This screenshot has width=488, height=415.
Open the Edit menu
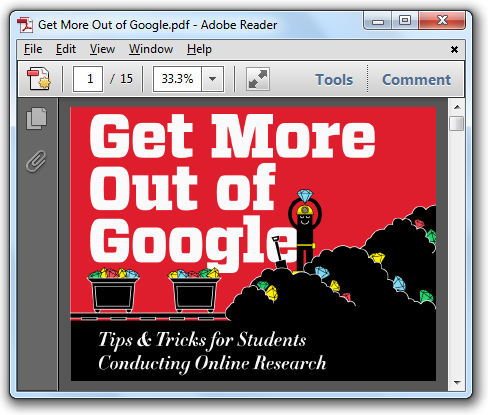click(x=66, y=49)
